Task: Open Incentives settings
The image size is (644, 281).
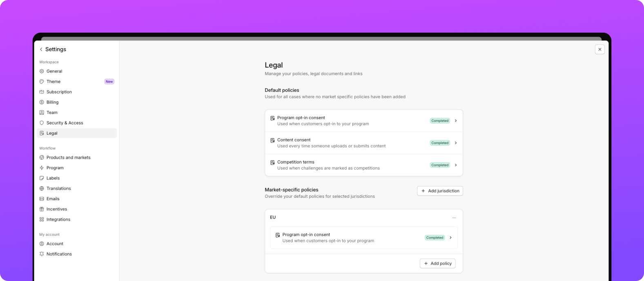Action: pos(77,209)
